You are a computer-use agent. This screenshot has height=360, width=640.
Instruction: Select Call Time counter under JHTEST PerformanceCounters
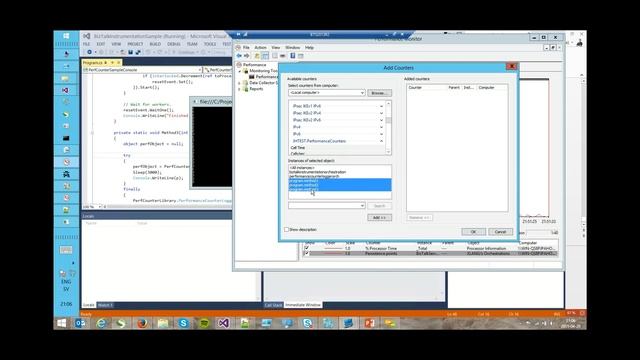point(298,148)
